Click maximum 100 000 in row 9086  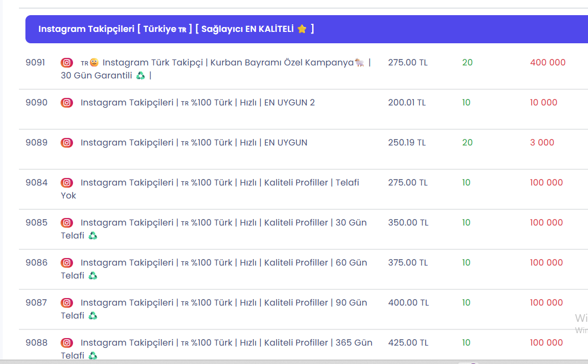point(546,263)
